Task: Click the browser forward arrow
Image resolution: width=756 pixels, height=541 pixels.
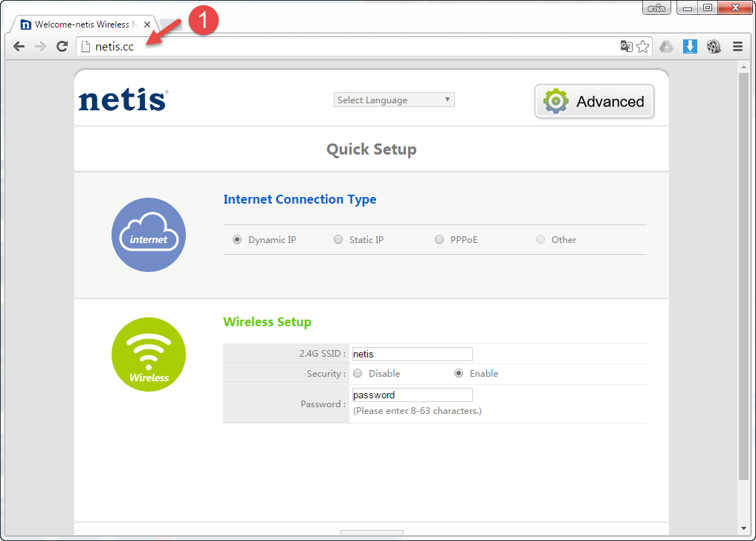Action: 40,47
